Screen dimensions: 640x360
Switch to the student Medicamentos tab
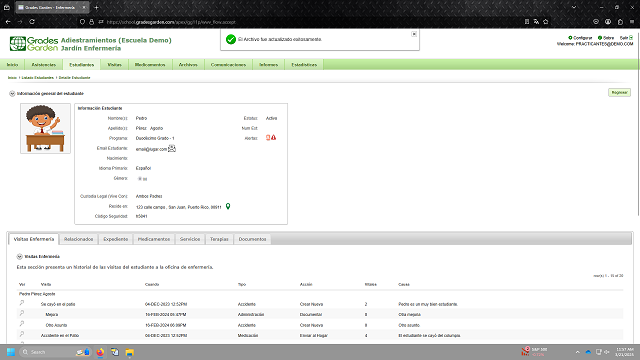coord(153,239)
